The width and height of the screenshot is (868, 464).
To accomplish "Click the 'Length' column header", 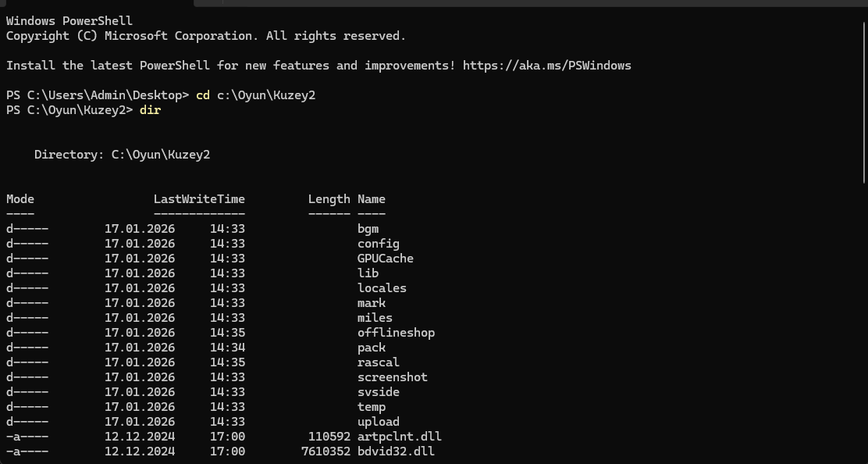I will [329, 199].
